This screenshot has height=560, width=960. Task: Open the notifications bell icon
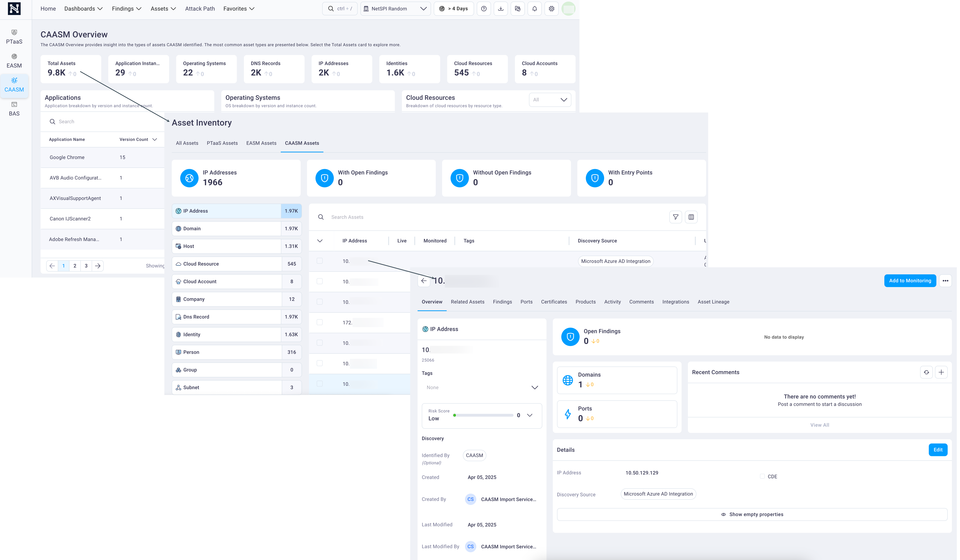534,9
